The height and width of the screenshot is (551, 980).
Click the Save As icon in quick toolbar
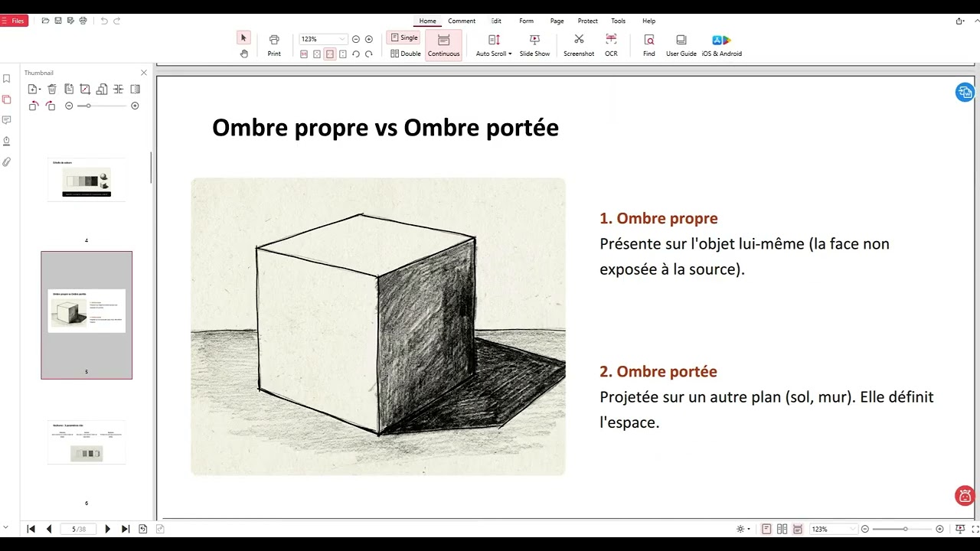pos(70,21)
